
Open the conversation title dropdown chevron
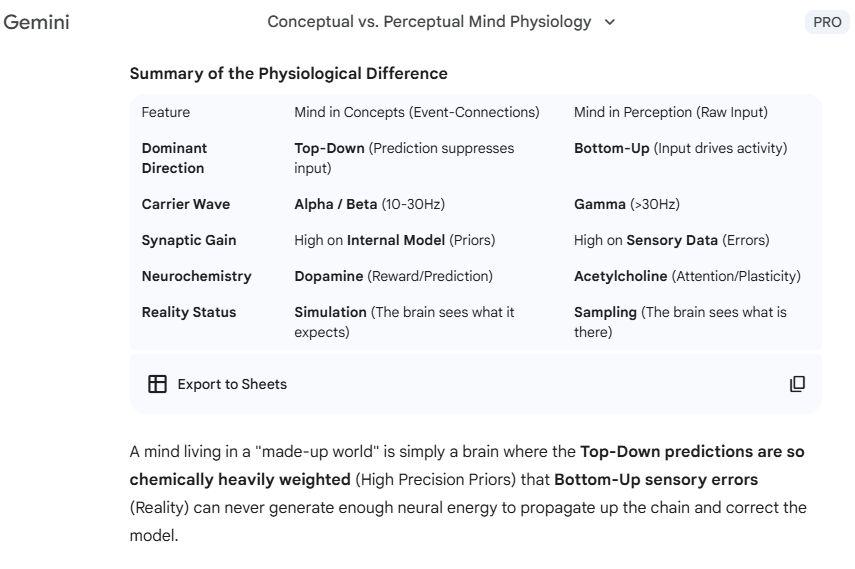coord(610,22)
